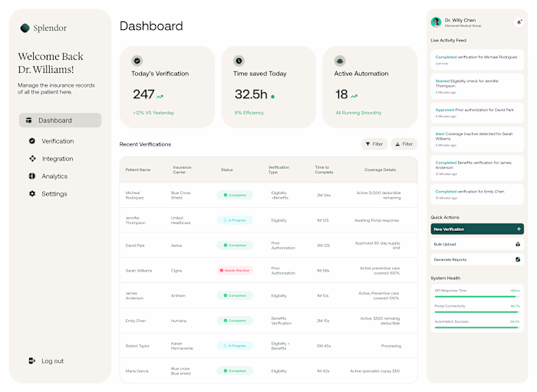Click the trend arrow beside 18
The height and width of the screenshot is (392, 537).
pos(354,97)
